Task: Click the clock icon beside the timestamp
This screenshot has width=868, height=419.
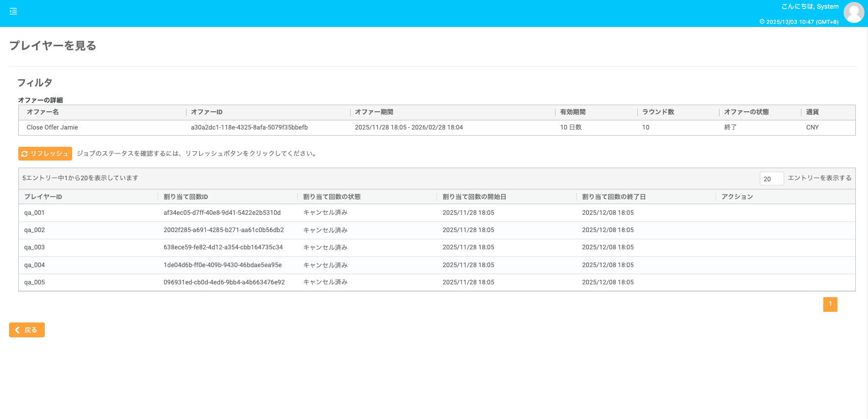Action: (762, 22)
